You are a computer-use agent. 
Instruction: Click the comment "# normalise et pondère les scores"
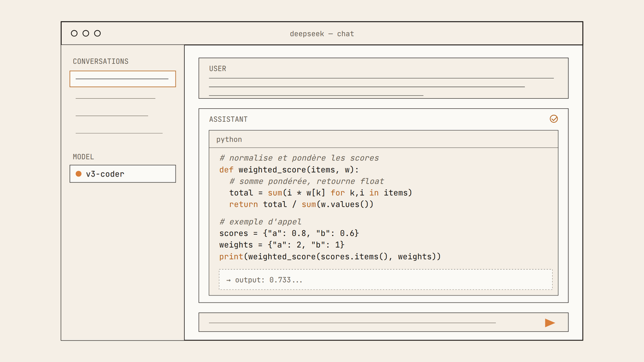point(299,158)
